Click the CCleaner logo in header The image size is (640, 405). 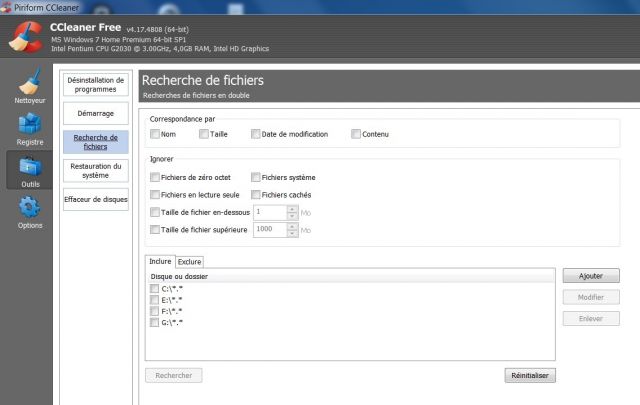25,37
